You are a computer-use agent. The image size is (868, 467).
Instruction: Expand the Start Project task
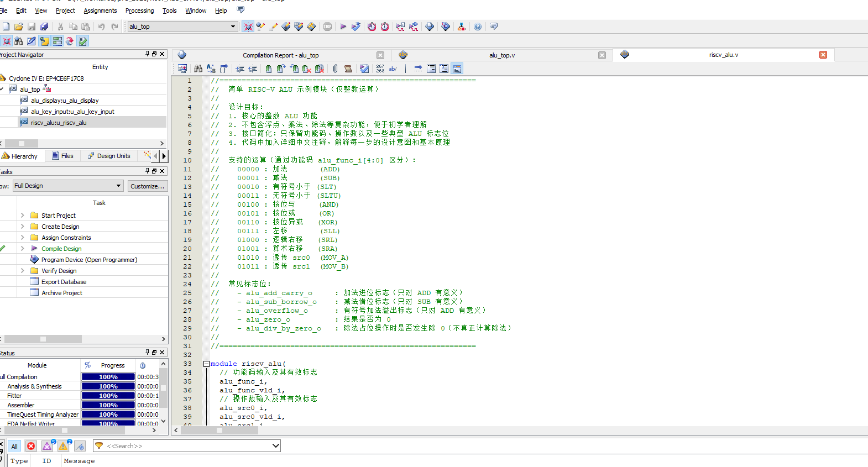(x=22, y=216)
